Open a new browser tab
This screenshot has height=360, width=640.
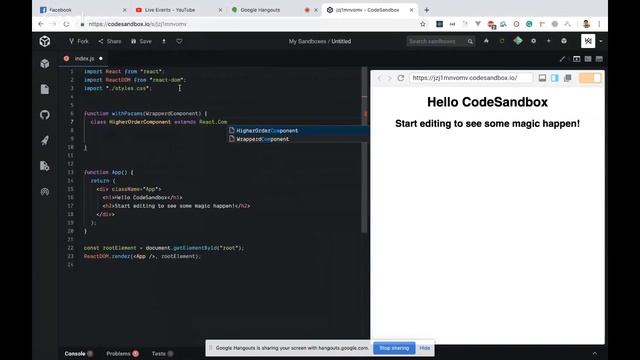(x=427, y=10)
